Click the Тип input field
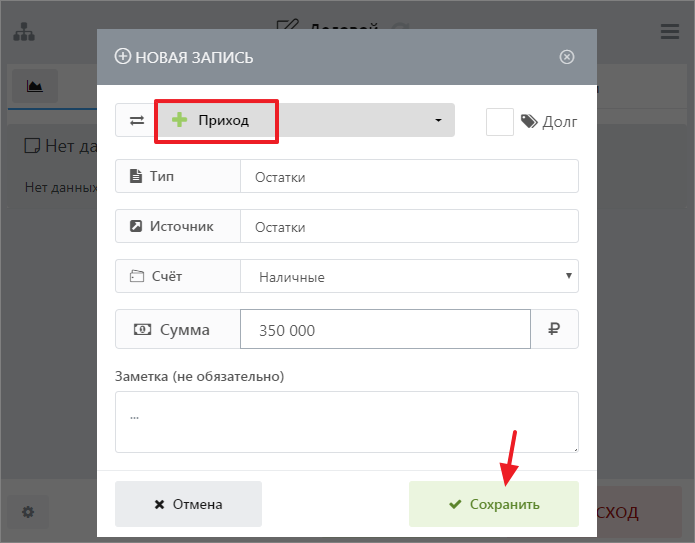Image resolution: width=695 pixels, height=543 pixels. coord(409,176)
